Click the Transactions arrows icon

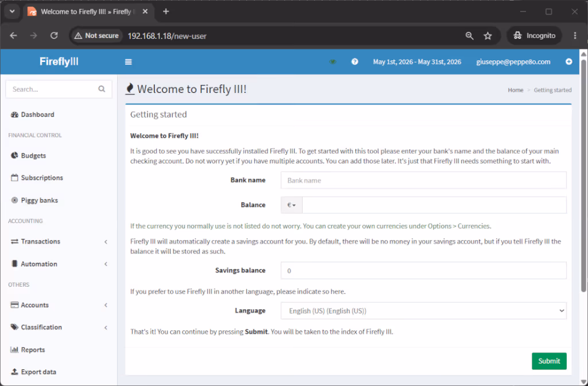click(14, 241)
